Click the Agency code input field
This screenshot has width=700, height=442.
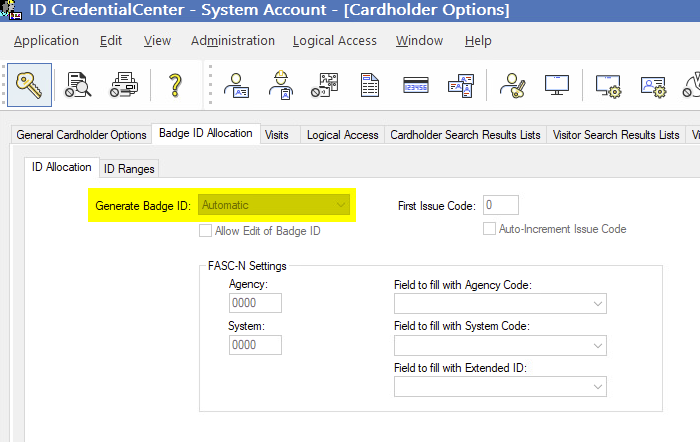[x=255, y=304]
